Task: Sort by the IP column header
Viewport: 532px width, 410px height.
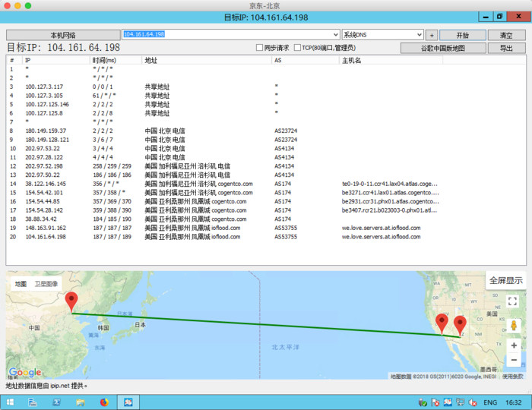Action: (x=56, y=60)
